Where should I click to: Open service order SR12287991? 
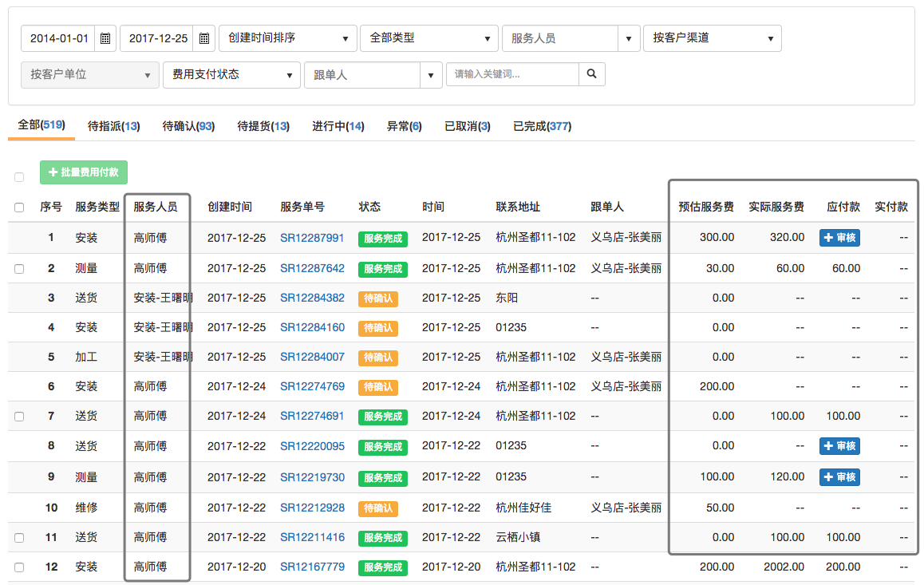(x=312, y=238)
